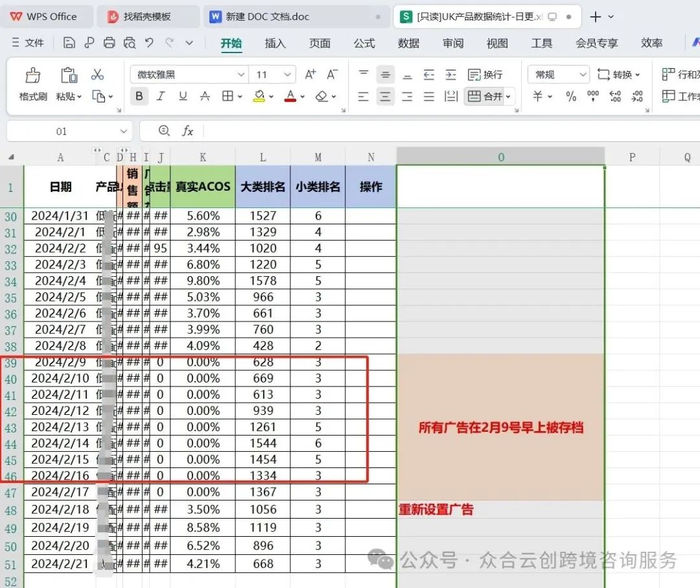The width and height of the screenshot is (700, 588).
Task: Switch to the 审阅 Review tab
Action: pyautogui.click(x=453, y=43)
